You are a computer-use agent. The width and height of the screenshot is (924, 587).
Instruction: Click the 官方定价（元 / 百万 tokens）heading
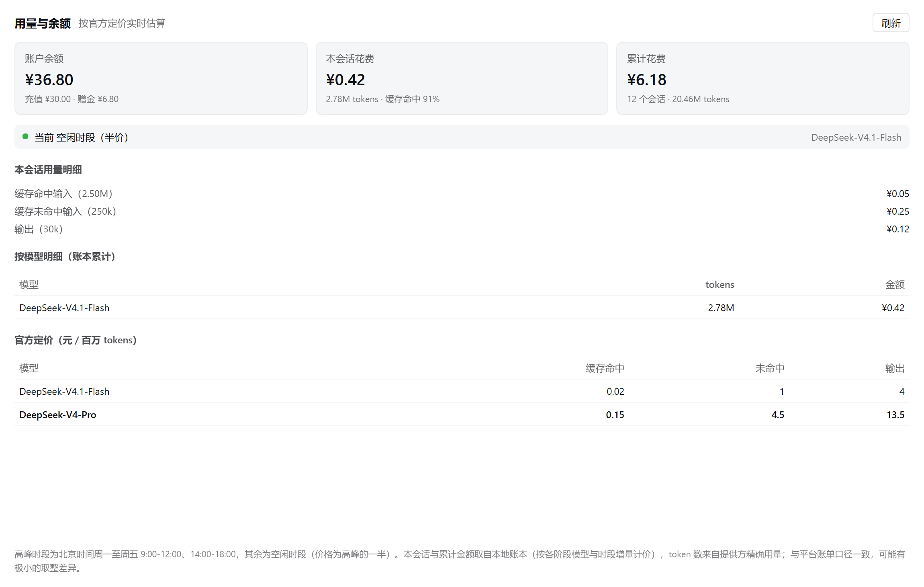[76, 340]
